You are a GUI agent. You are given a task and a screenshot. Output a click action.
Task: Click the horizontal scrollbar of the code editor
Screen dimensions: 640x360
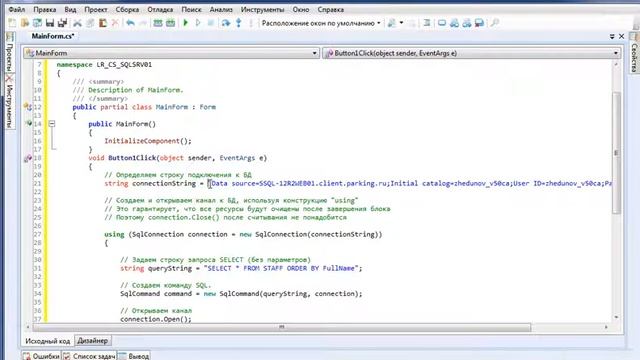(282, 327)
